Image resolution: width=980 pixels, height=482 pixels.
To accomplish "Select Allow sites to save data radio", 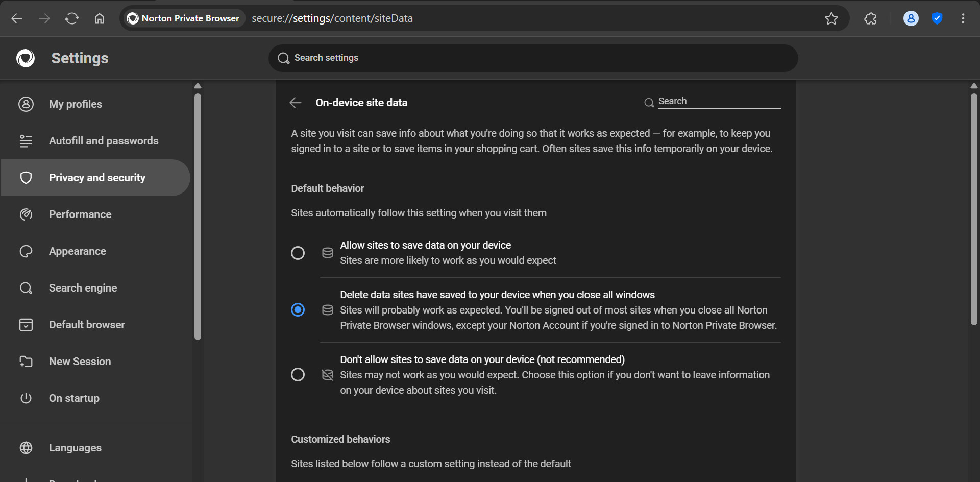I will pyautogui.click(x=298, y=253).
